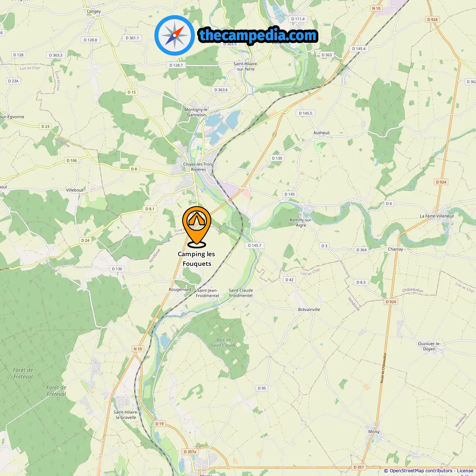
Task: Select the Cloyes-les-Trois-Rivières town label
Action: tap(198, 167)
